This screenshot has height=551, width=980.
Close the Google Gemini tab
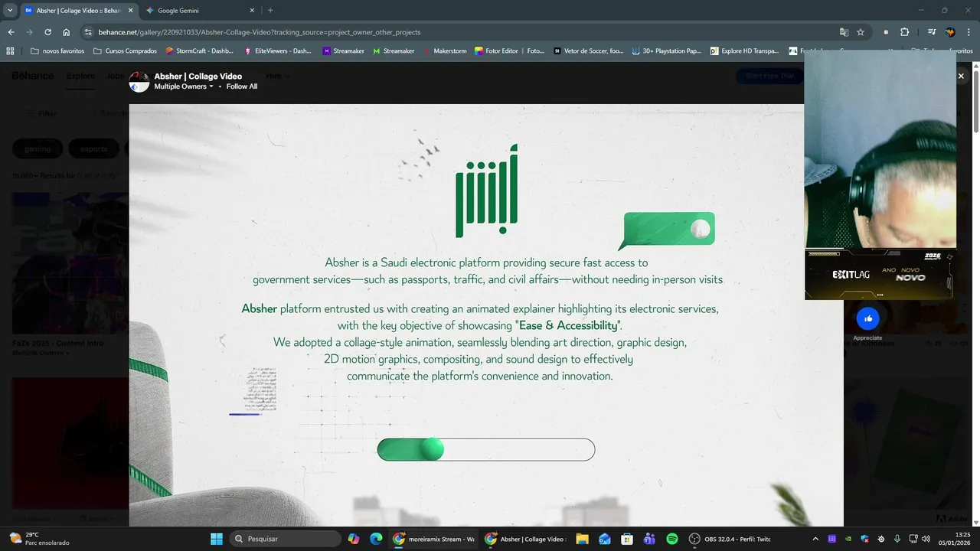(x=252, y=11)
